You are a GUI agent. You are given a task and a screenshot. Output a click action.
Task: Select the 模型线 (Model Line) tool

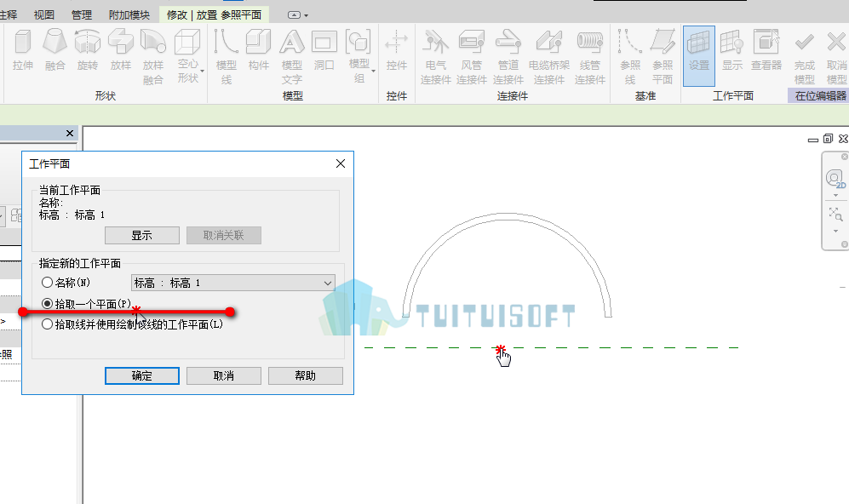coord(227,57)
